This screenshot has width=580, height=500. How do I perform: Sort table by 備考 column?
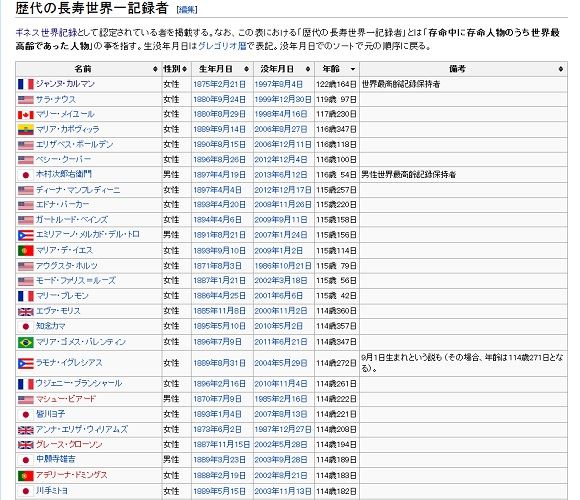click(561, 69)
